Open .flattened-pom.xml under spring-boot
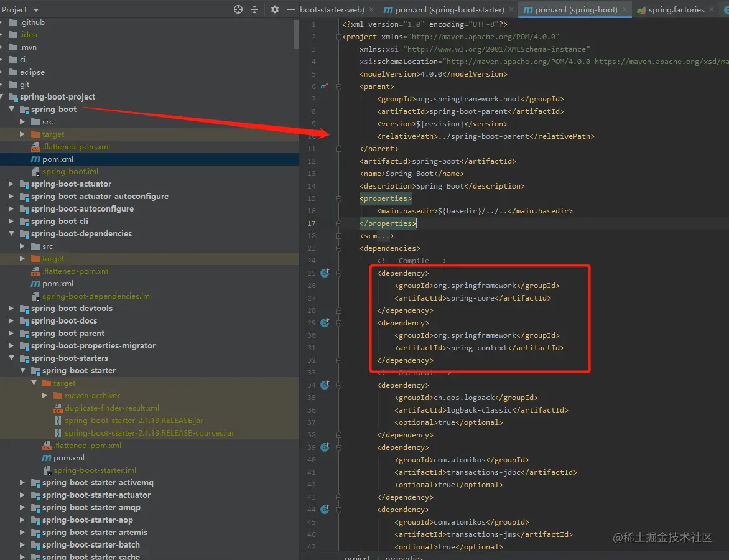 pos(77,147)
